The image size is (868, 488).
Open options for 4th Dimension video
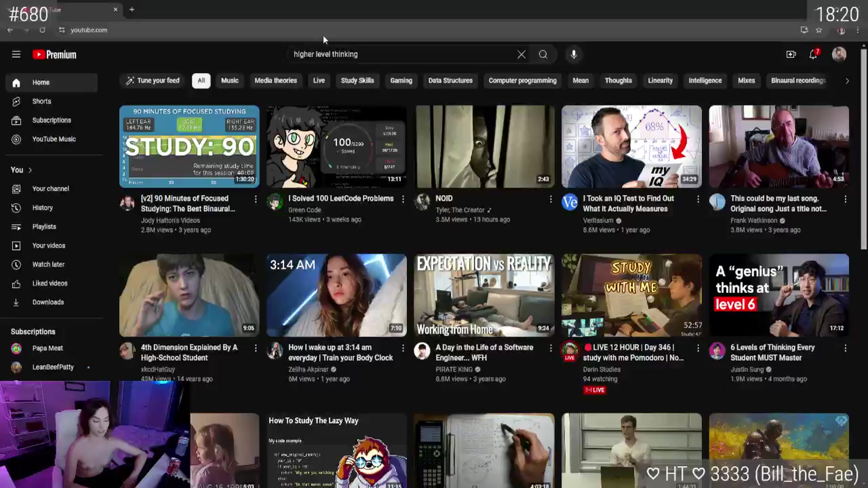click(x=255, y=348)
